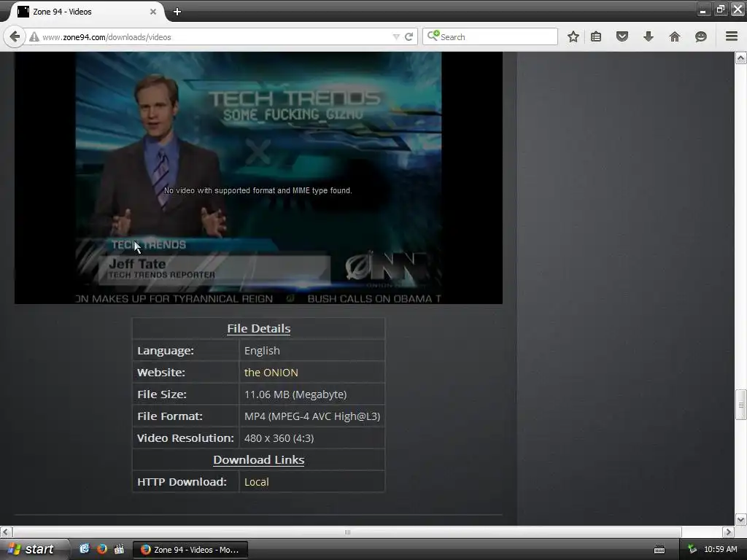747x560 pixels.
Task: Click the vertical scrollbar thumb
Action: [x=741, y=405]
